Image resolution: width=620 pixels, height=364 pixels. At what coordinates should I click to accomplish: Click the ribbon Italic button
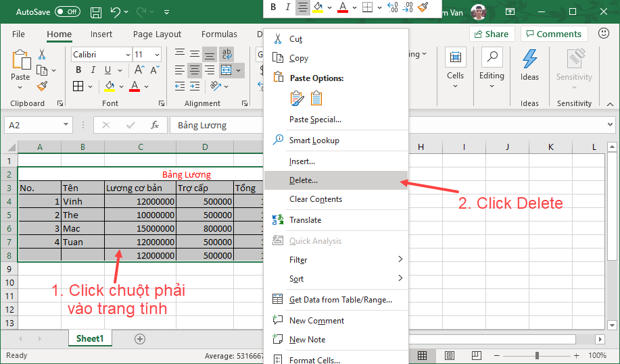click(x=93, y=70)
